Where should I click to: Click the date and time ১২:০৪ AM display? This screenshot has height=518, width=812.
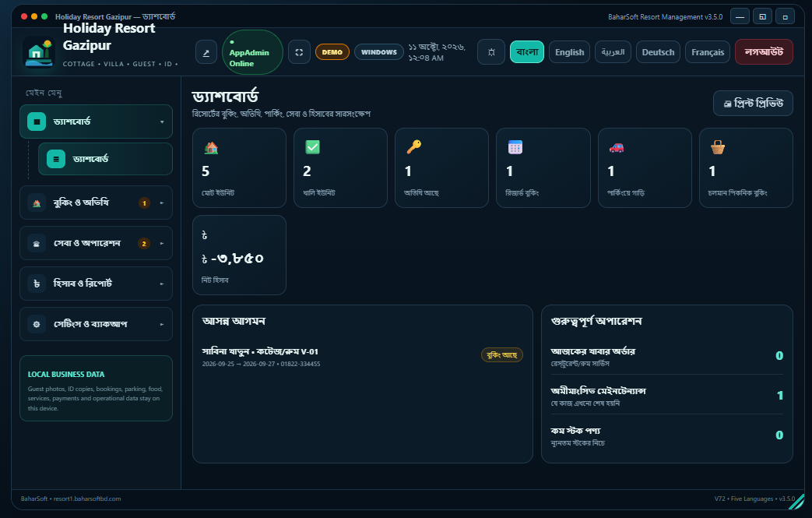pyautogui.click(x=437, y=52)
